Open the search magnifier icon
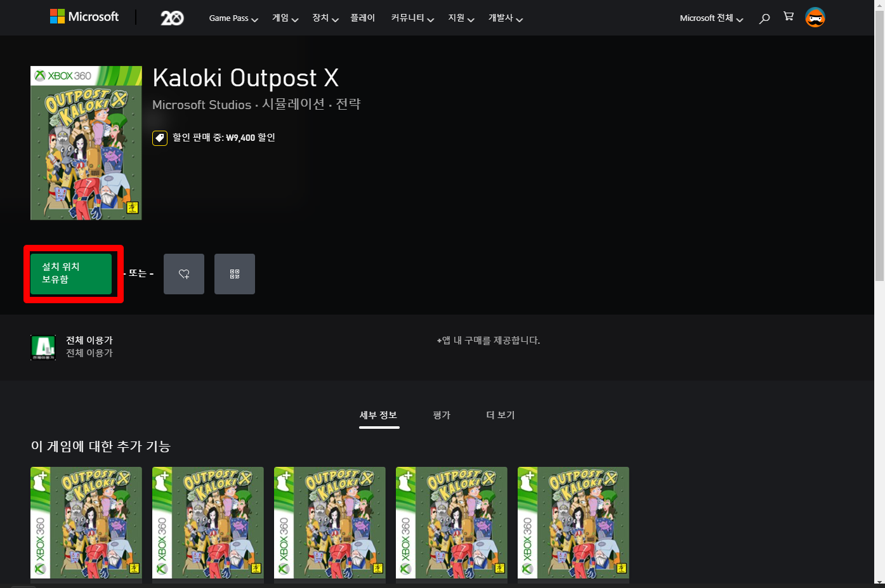 (764, 18)
